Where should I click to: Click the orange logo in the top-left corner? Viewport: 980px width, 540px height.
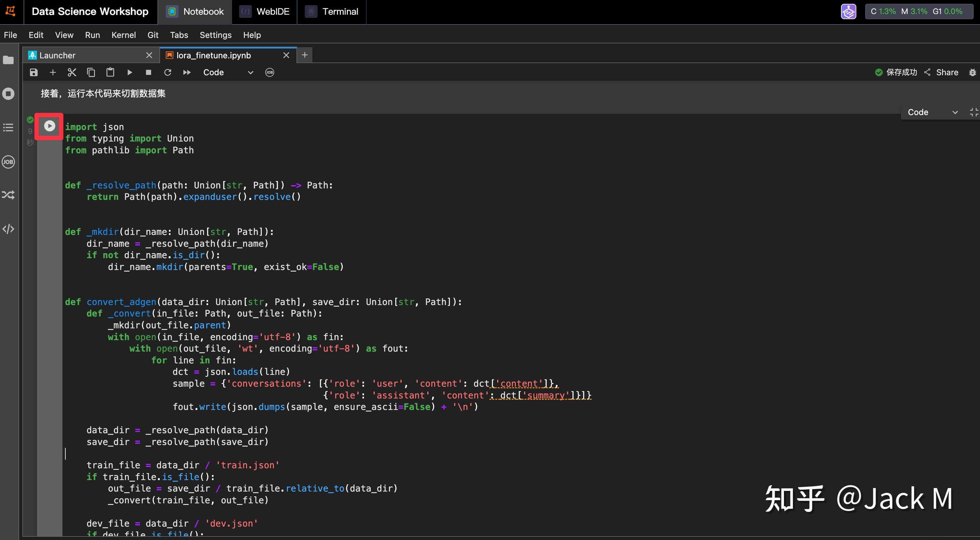[11, 11]
